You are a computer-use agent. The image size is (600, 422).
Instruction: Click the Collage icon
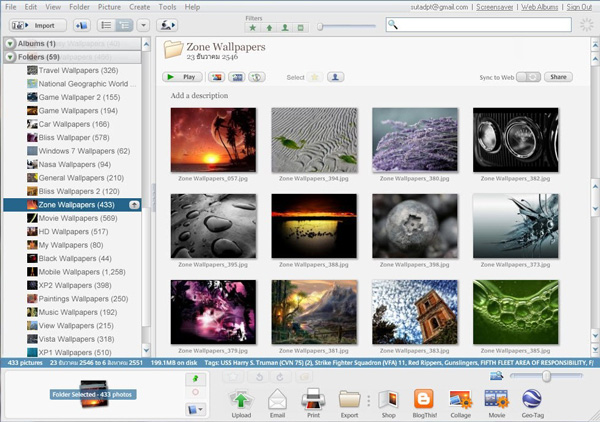(460, 403)
